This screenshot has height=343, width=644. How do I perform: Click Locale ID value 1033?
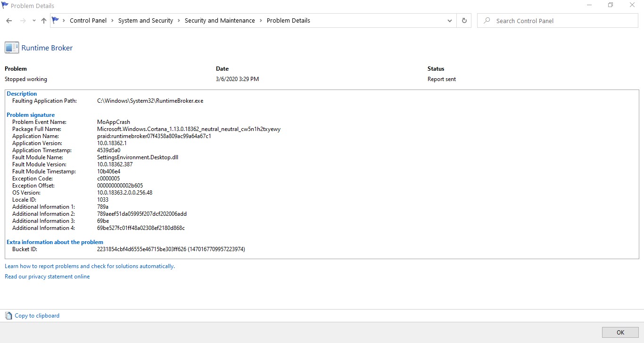pyautogui.click(x=103, y=200)
